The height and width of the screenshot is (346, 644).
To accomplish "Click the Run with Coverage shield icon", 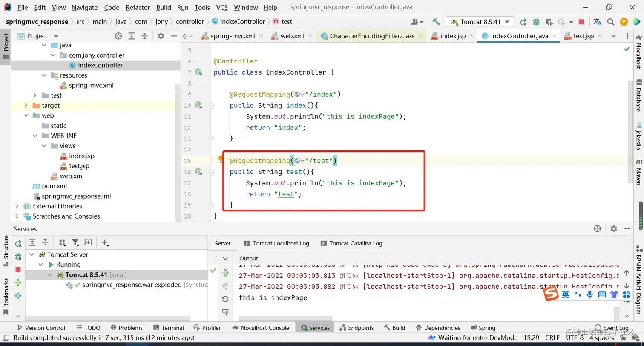I will coord(549,22).
